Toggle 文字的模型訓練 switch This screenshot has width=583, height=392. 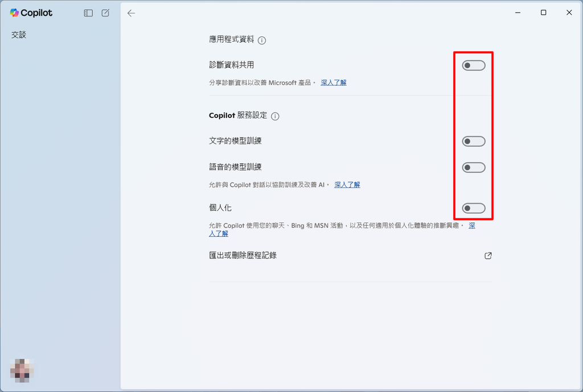474,141
